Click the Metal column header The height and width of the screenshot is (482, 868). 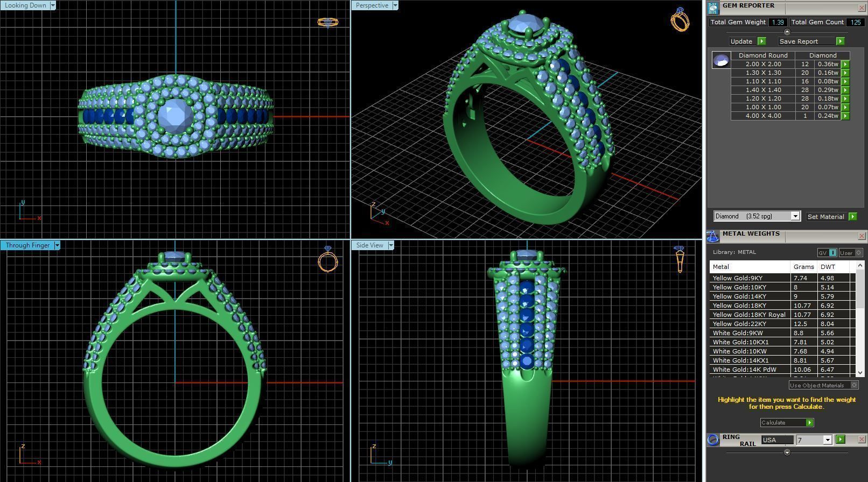[750, 267]
